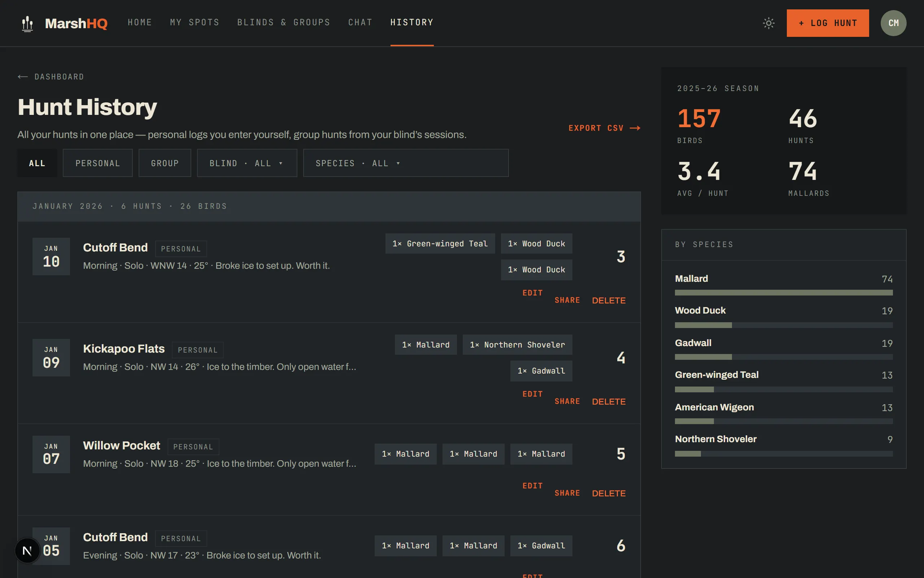The width and height of the screenshot is (924, 578).
Task: Click the Personal badge beside Willow Pocket
Action: coord(193,447)
